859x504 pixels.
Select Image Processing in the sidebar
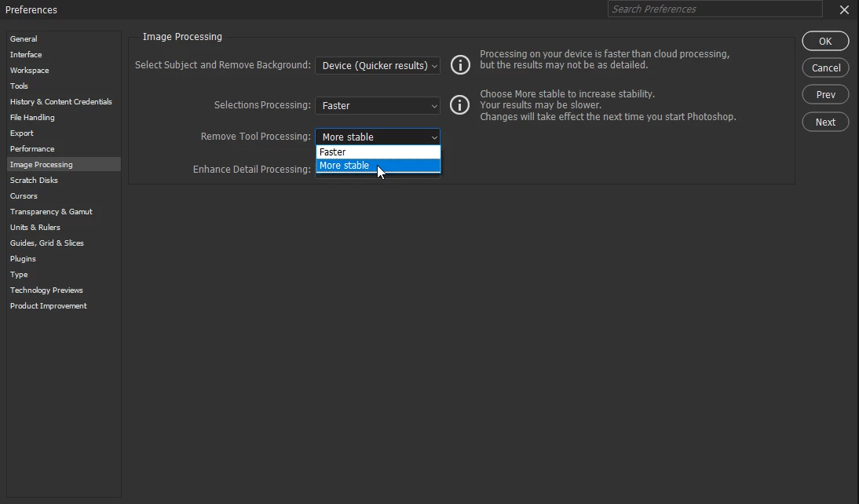[x=64, y=164]
